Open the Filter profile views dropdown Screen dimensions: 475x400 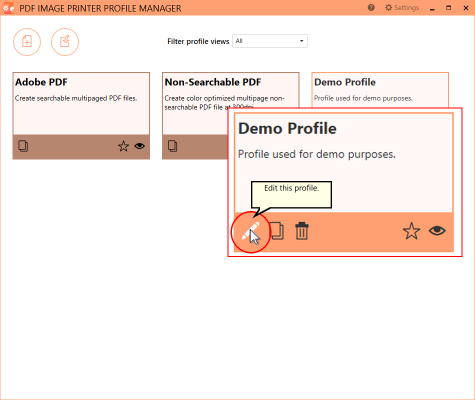270,41
